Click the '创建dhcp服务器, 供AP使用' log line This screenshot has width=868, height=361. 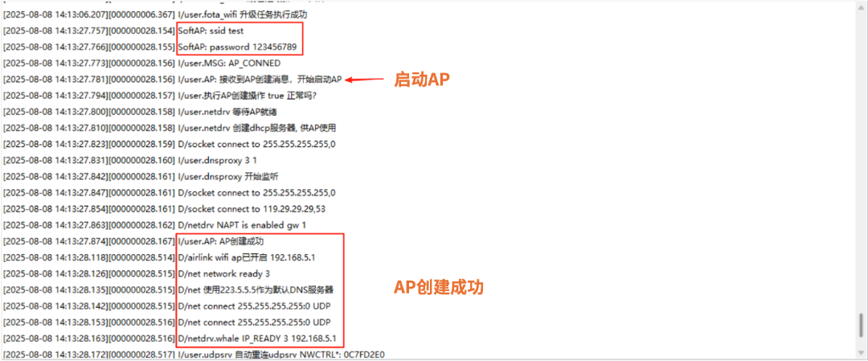(170, 129)
